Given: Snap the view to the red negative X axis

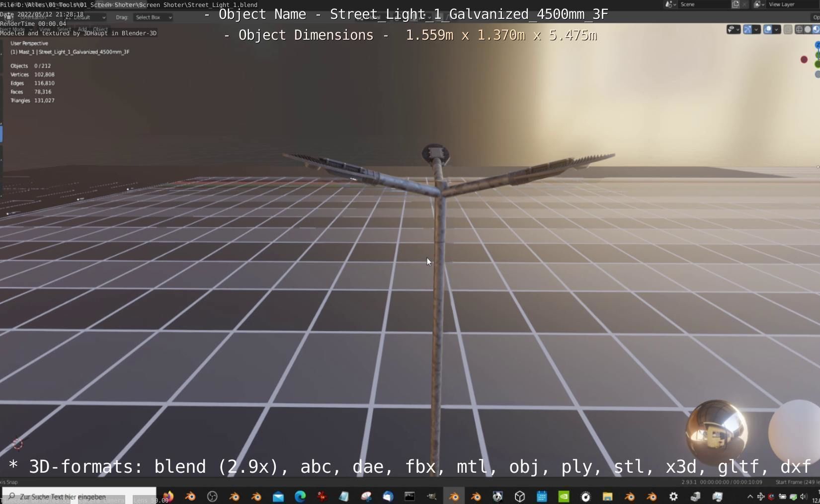Looking at the screenshot, I should (x=804, y=60).
